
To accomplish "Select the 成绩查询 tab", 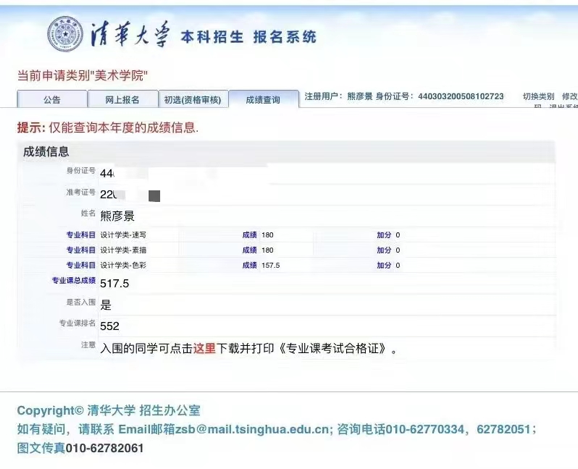I will point(263,100).
